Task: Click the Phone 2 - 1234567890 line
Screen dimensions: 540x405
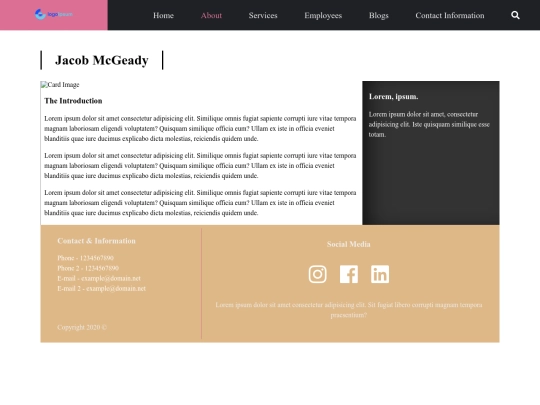Action: point(88,268)
